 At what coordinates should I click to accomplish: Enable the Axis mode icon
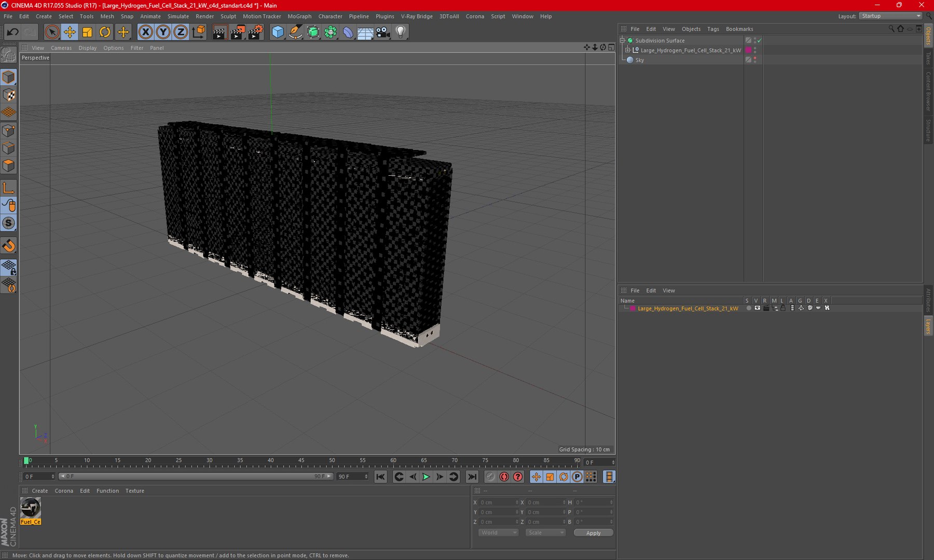(9, 188)
